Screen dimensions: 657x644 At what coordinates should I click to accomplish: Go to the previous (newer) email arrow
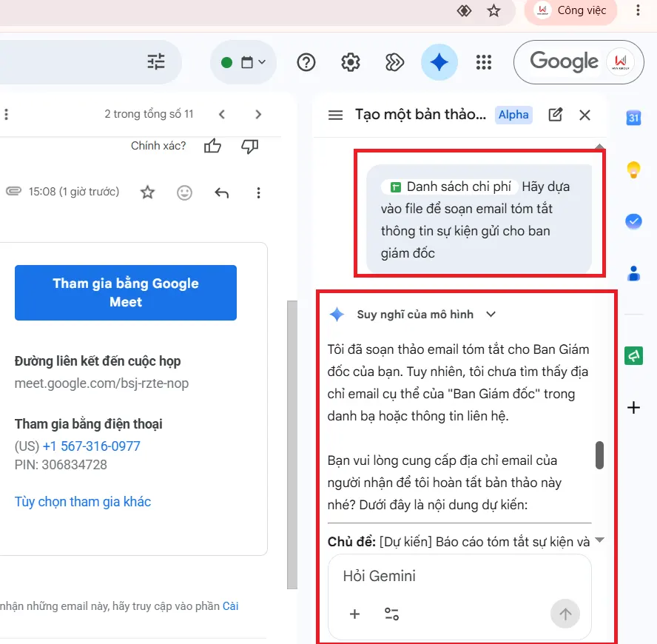pos(222,114)
